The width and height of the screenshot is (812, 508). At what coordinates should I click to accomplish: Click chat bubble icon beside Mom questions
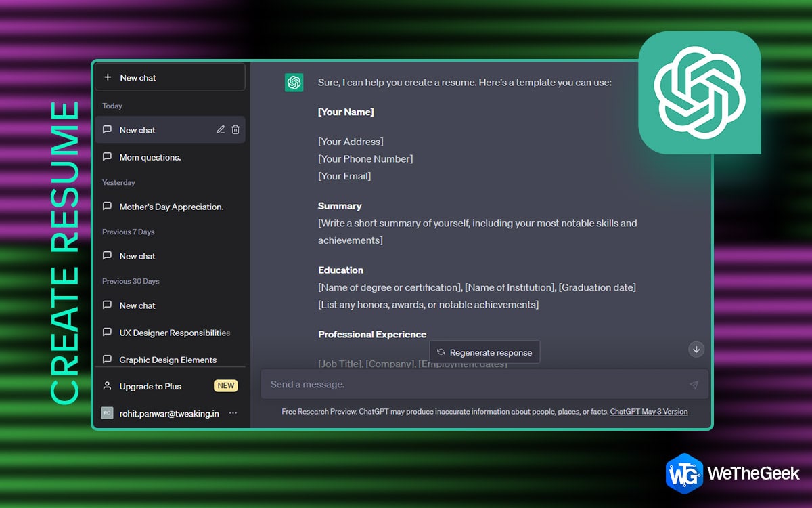tap(107, 157)
